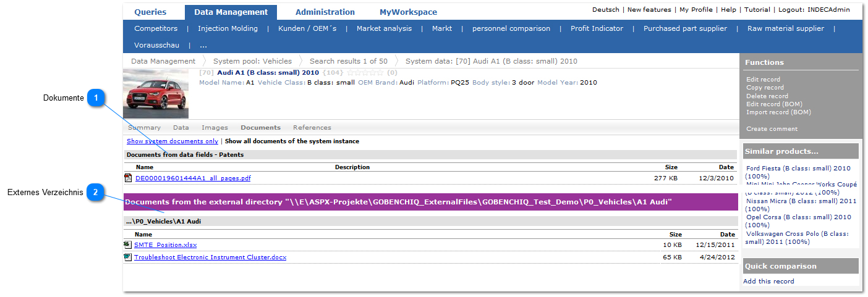
Task: Click Show all documents of the system instance
Action: (292, 141)
